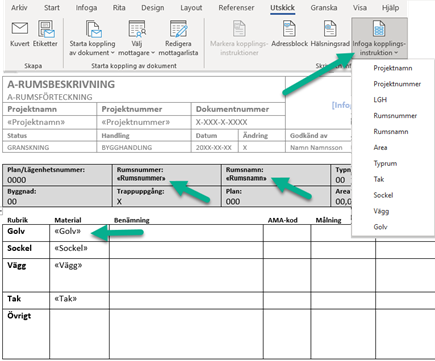Click the «Golv» merge field in the table

pos(68,231)
